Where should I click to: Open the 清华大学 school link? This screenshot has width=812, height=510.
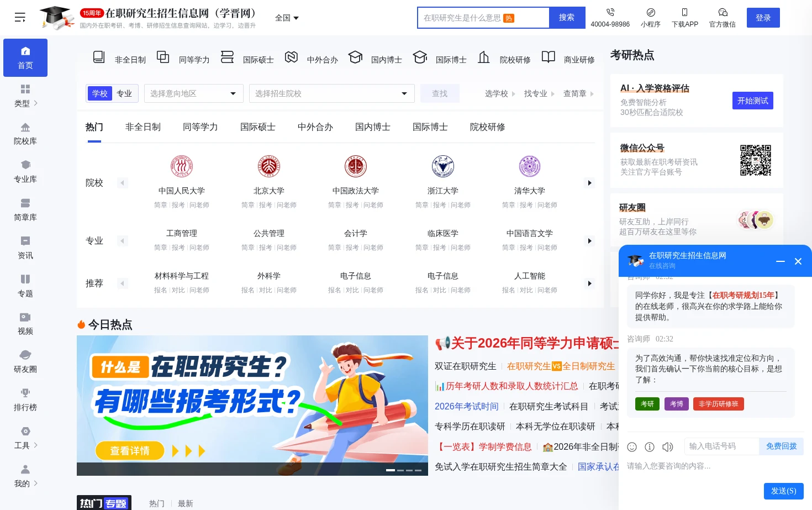click(x=530, y=191)
